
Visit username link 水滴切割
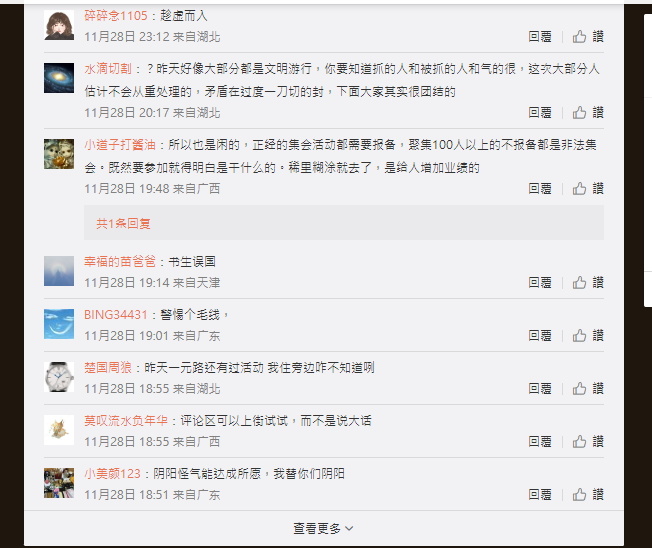click(x=108, y=69)
